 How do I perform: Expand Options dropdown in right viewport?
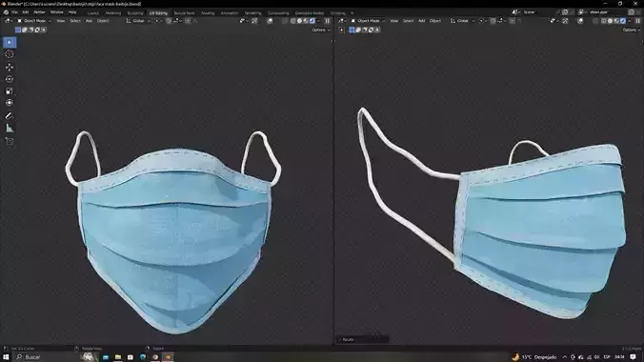tap(631, 30)
